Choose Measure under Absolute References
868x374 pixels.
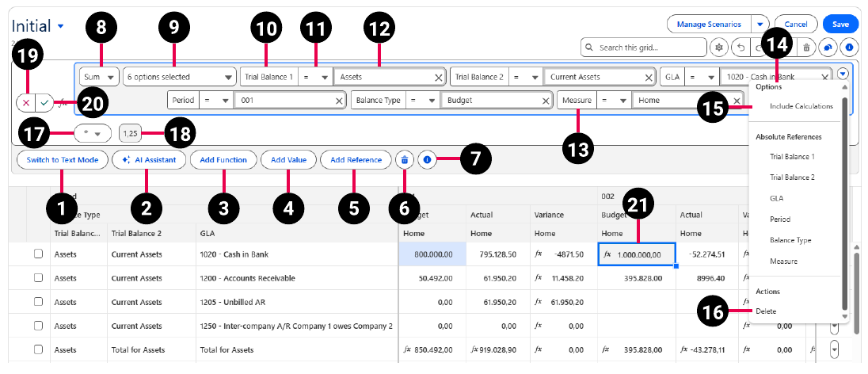pyautogui.click(x=783, y=261)
